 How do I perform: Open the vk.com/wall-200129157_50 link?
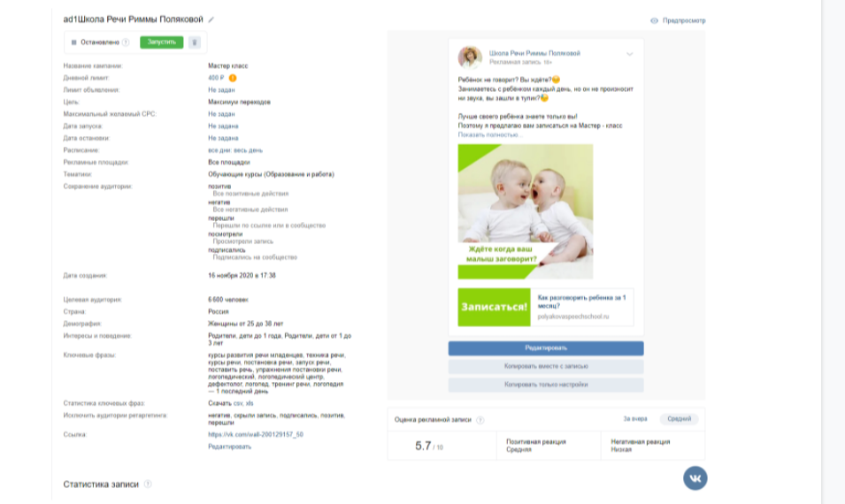tap(256, 434)
